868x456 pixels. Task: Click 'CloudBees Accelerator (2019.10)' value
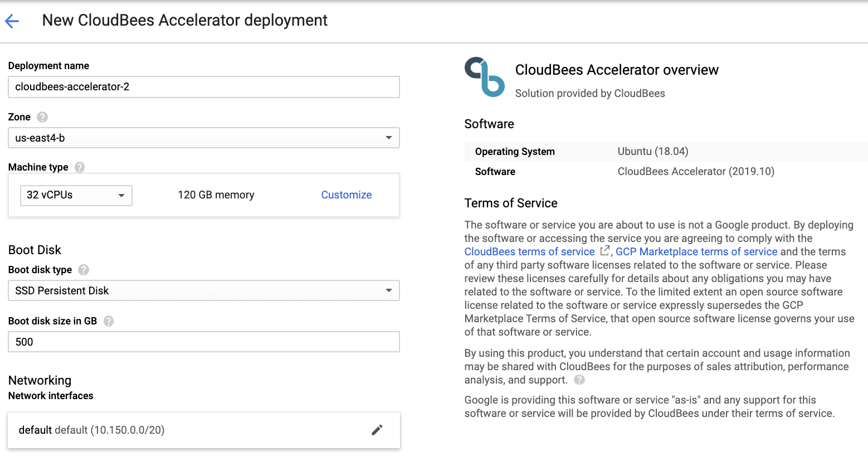(696, 172)
